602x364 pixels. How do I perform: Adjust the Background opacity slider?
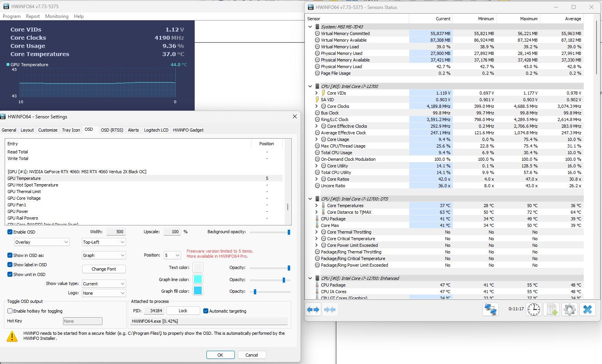coord(288,232)
